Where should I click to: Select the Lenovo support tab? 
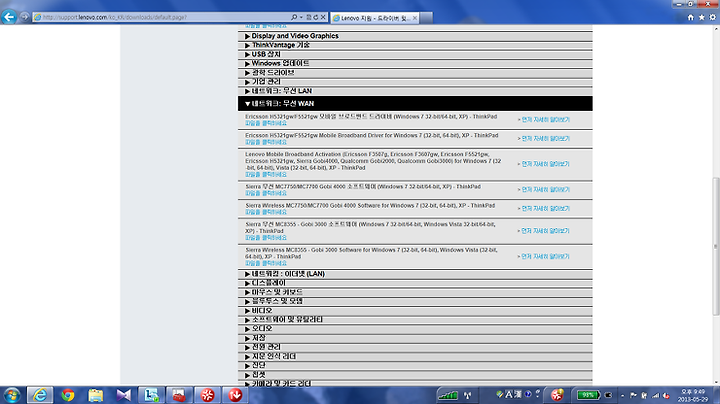tap(375, 18)
